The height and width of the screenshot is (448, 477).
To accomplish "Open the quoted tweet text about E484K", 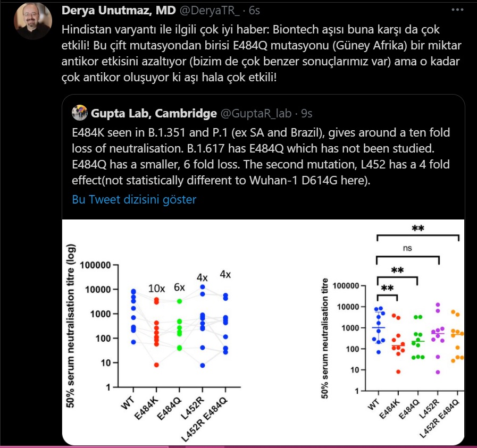I will (261, 156).
